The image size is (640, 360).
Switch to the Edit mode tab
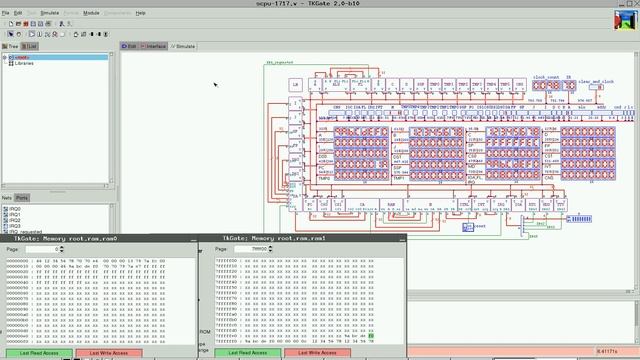pyautogui.click(x=129, y=46)
